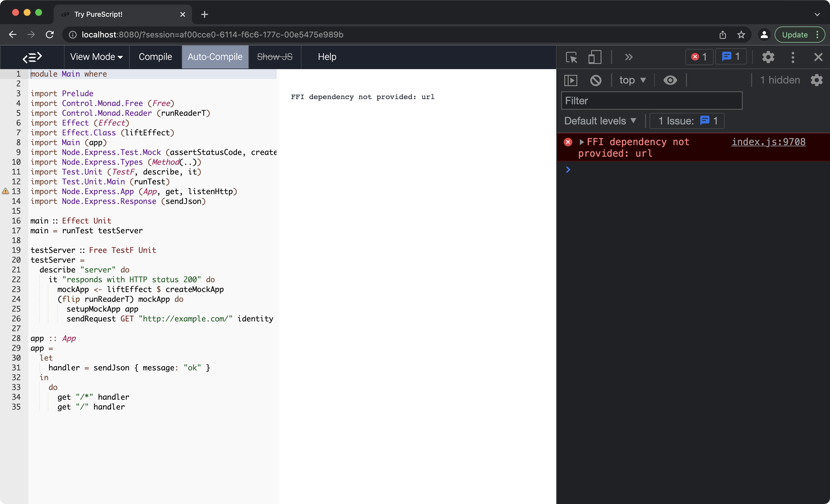Click the 'get "/*" handler' code line
The height and width of the screenshot is (504, 830).
tap(93, 397)
